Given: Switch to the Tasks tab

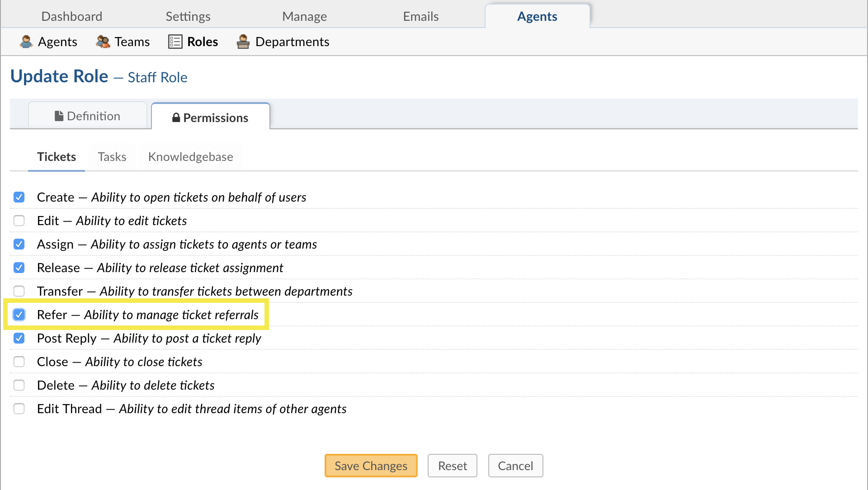Looking at the screenshot, I should pos(112,157).
